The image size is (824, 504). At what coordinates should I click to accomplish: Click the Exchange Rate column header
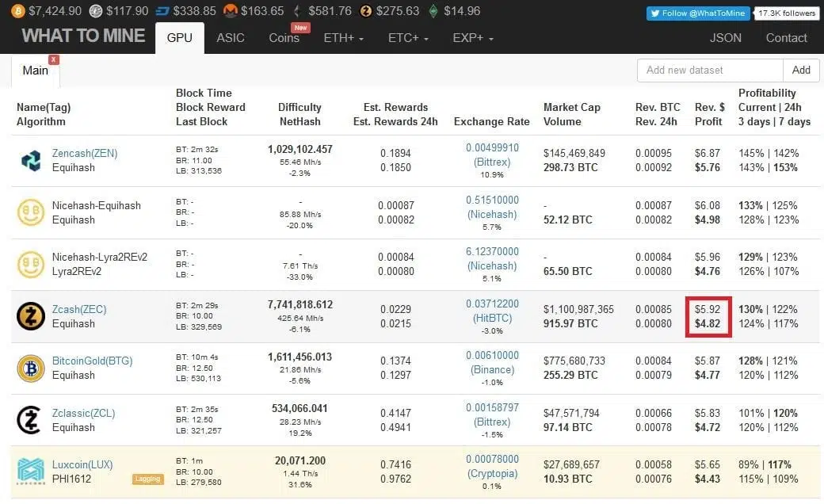point(491,121)
